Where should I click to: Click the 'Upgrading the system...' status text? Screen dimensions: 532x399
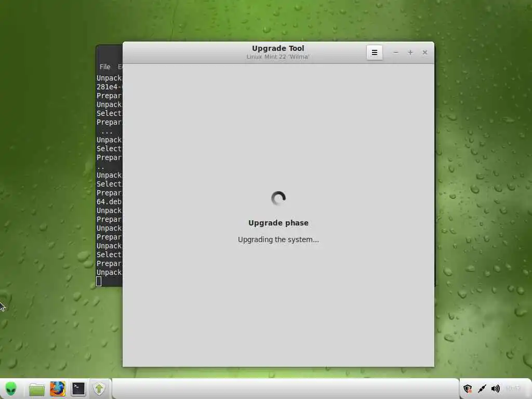pos(278,240)
